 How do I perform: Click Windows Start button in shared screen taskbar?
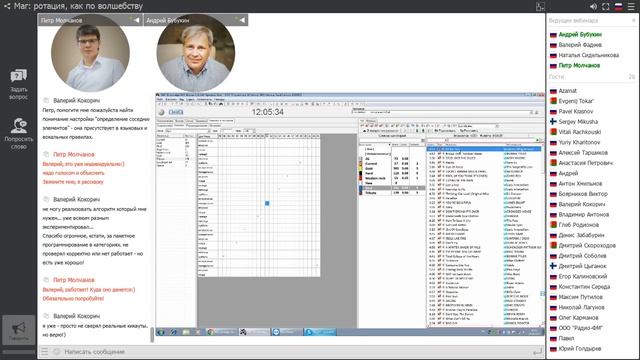coord(161,332)
